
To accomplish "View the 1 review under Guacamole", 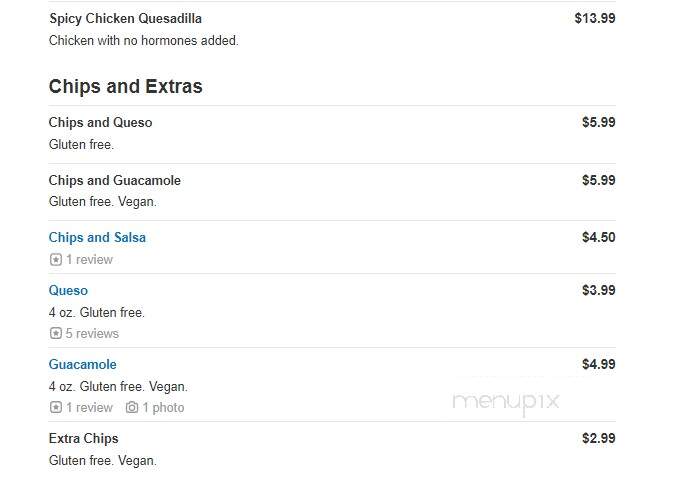I will pyautogui.click(x=89, y=407).
